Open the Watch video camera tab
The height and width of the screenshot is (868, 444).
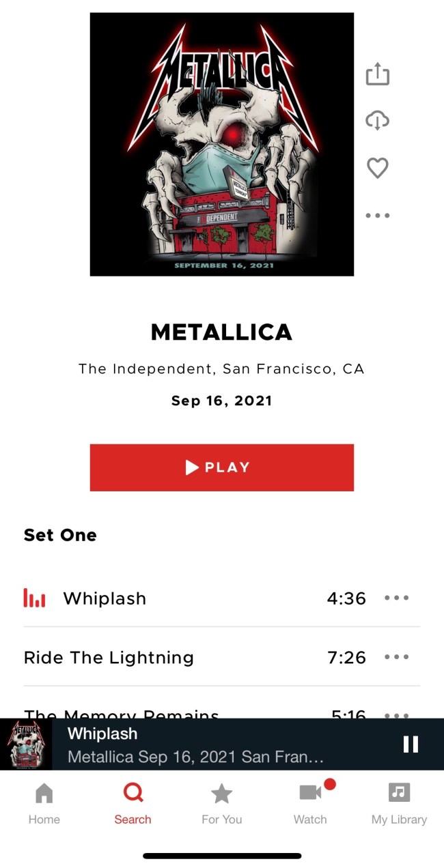(x=310, y=804)
